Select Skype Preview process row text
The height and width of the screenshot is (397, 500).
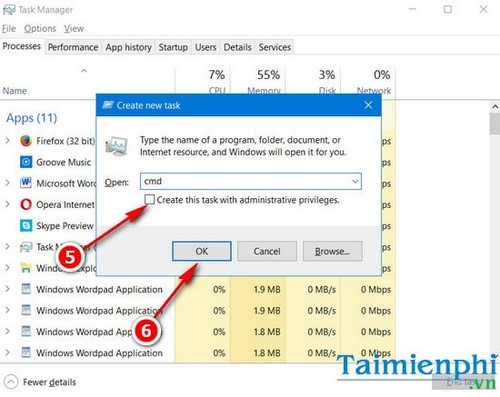[x=65, y=226]
